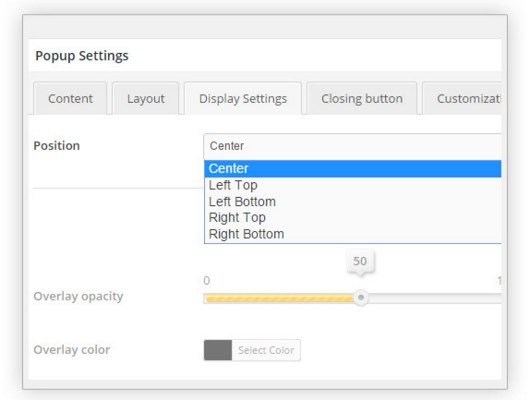Screen dimensions: 531x400
Task: Switch to the Layout tab
Action: pyautogui.click(x=146, y=99)
